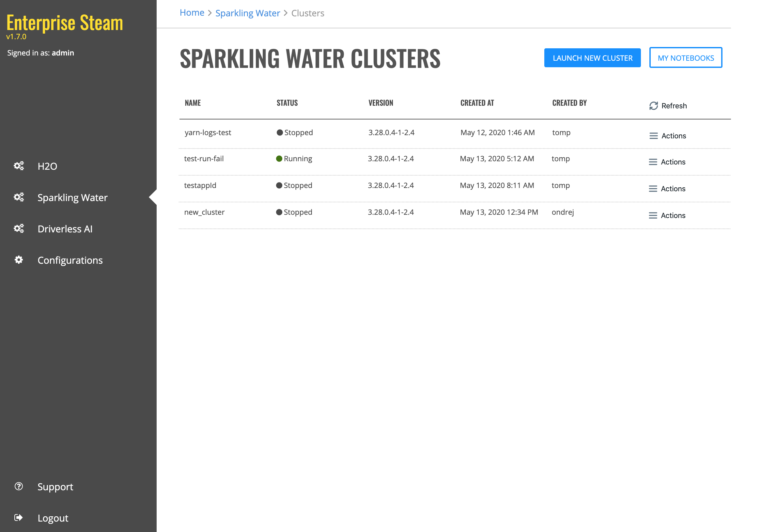Select Sparkling Water in sidebar
This screenshot has width=776, height=532.
click(72, 197)
